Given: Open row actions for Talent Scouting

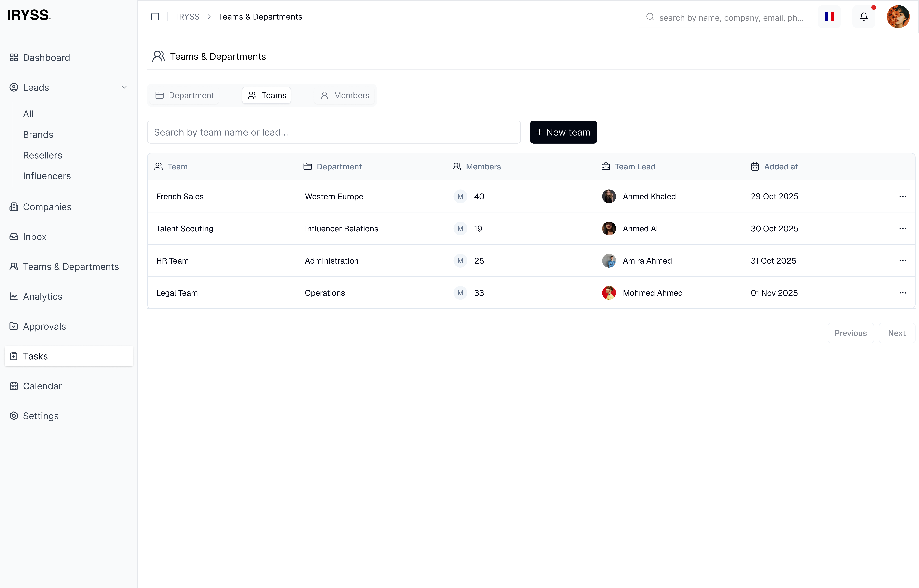Looking at the screenshot, I should pos(903,228).
